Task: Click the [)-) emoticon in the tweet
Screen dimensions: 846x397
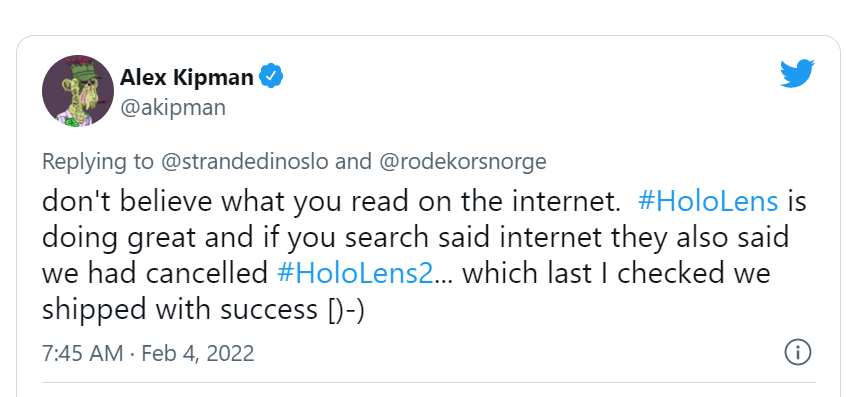Action: [x=346, y=311]
